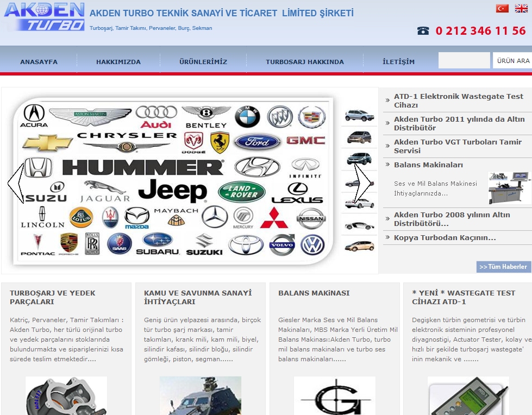Screen dimensions: 532x415
Task: Select the white convertible car thumbnail
Action: point(360,203)
